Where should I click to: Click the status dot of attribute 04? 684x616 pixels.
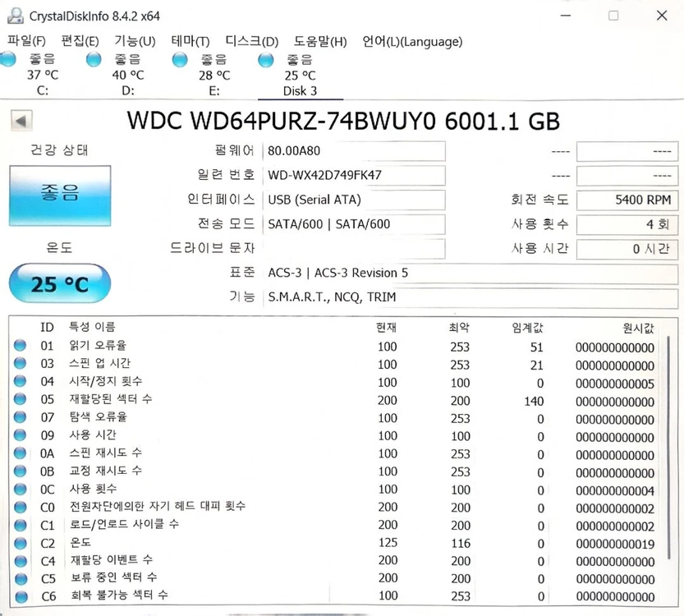coord(20,381)
